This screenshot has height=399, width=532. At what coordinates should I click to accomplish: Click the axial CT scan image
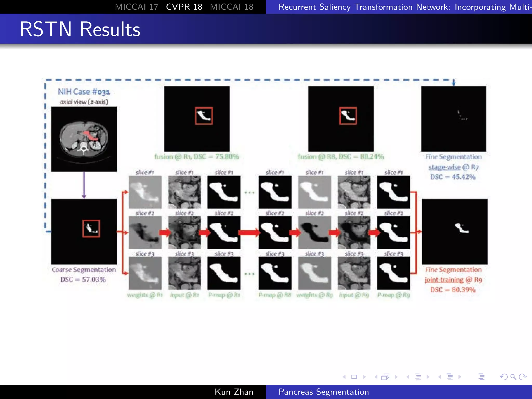(x=84, y=139)
